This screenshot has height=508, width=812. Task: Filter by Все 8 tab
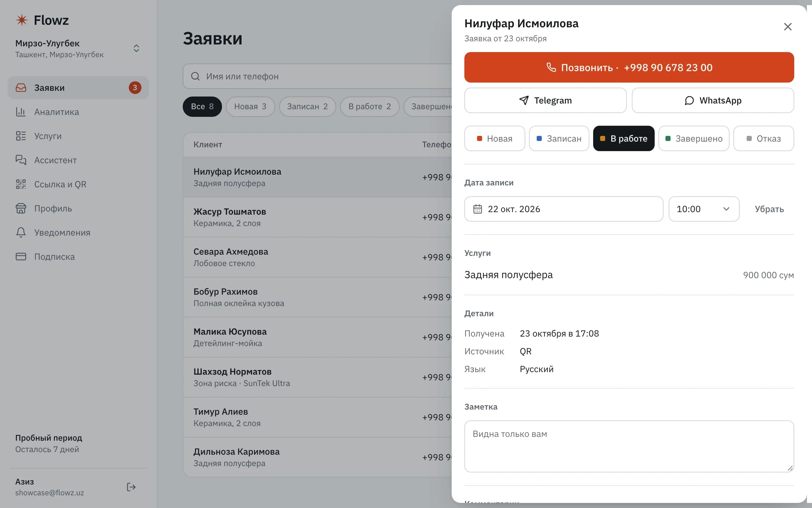[202, 106]
